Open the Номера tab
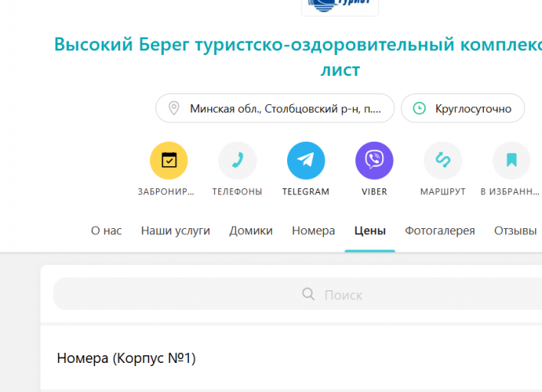 (x=313, y=230)
